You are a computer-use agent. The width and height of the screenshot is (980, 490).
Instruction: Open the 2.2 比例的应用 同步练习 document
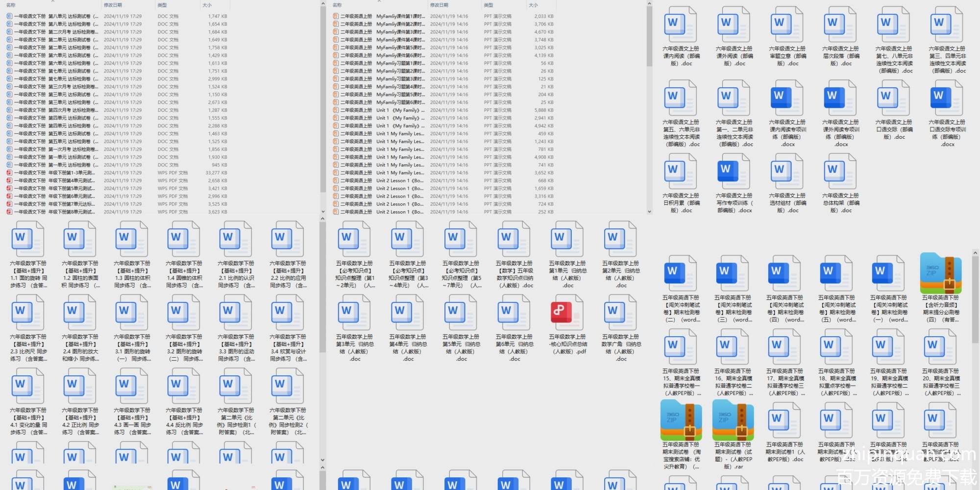coord(288,239)
